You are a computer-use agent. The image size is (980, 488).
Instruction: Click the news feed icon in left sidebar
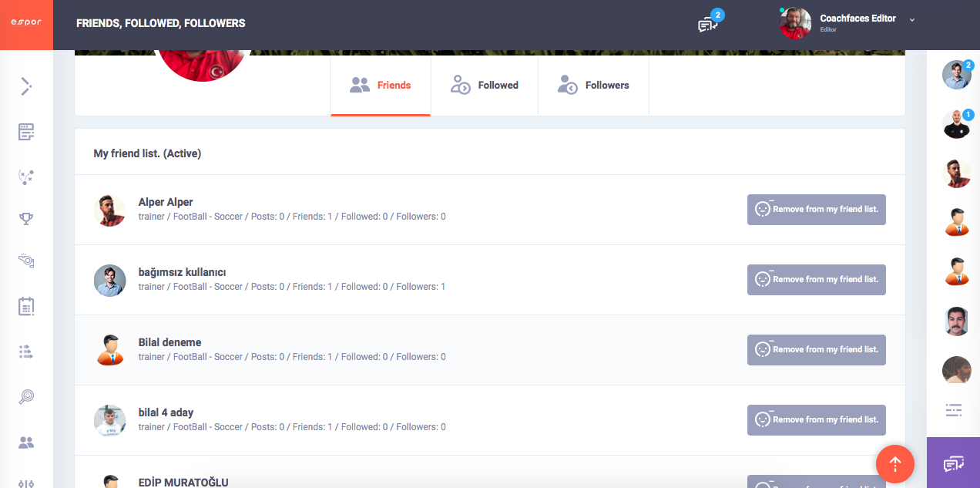26,132
